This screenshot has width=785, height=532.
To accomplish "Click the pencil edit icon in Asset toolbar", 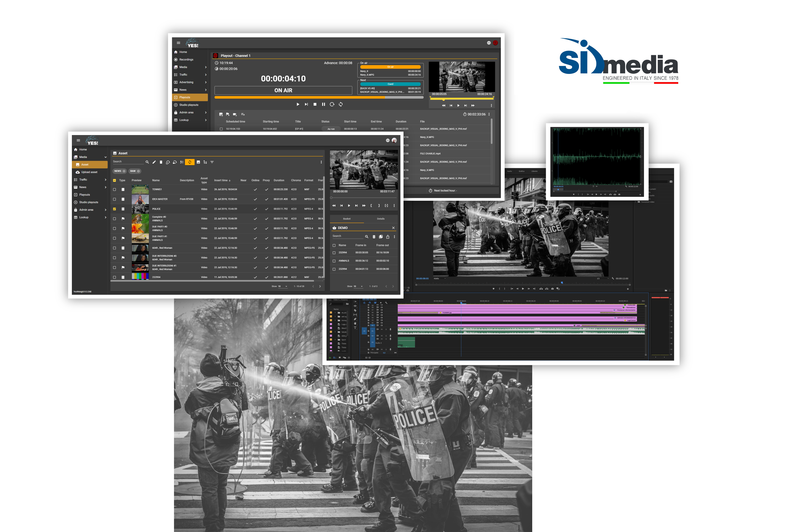I will (154, 162).
